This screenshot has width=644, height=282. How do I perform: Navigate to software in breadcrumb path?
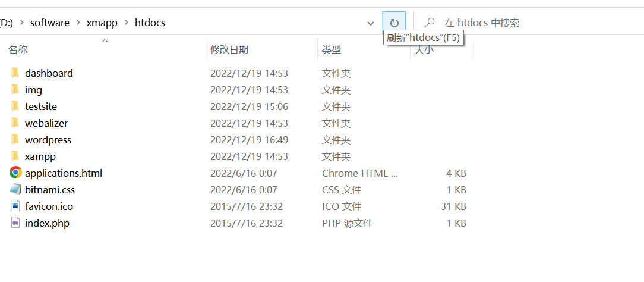pos(50,23)
